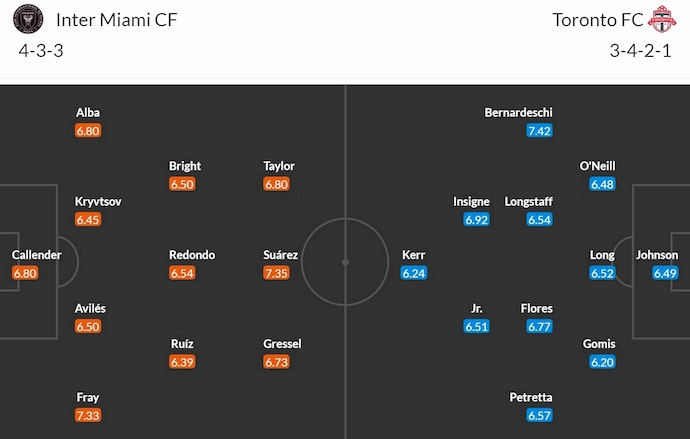Select player Petretta
This screenshot has height=439, width=690.
531,397
